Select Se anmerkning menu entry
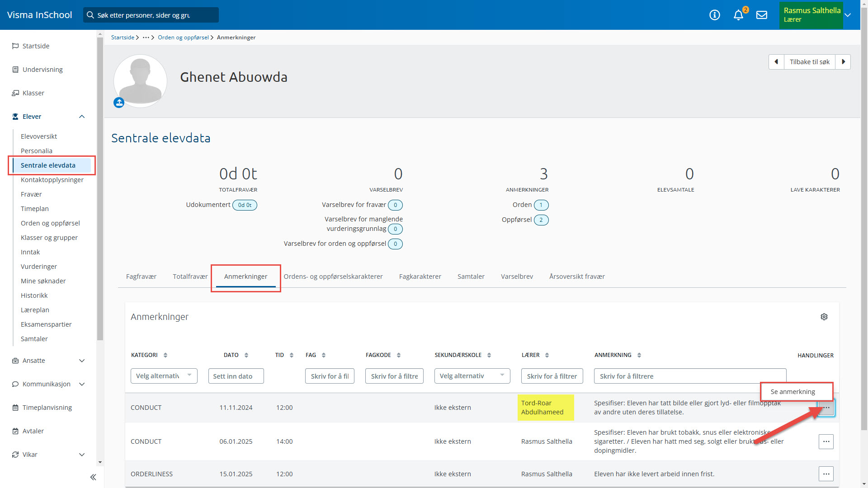This screenshot has width=868, height=488. click(x=793, y=392)
